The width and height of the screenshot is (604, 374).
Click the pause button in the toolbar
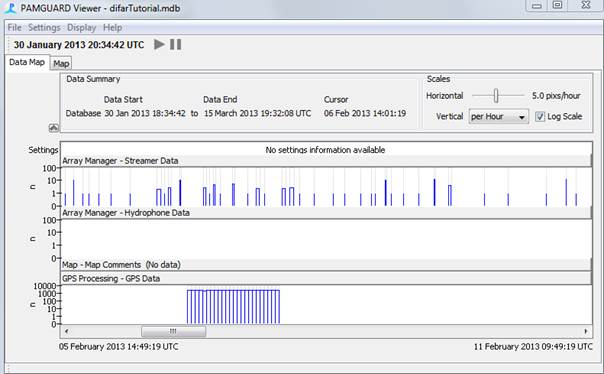[x=176, y=44]
